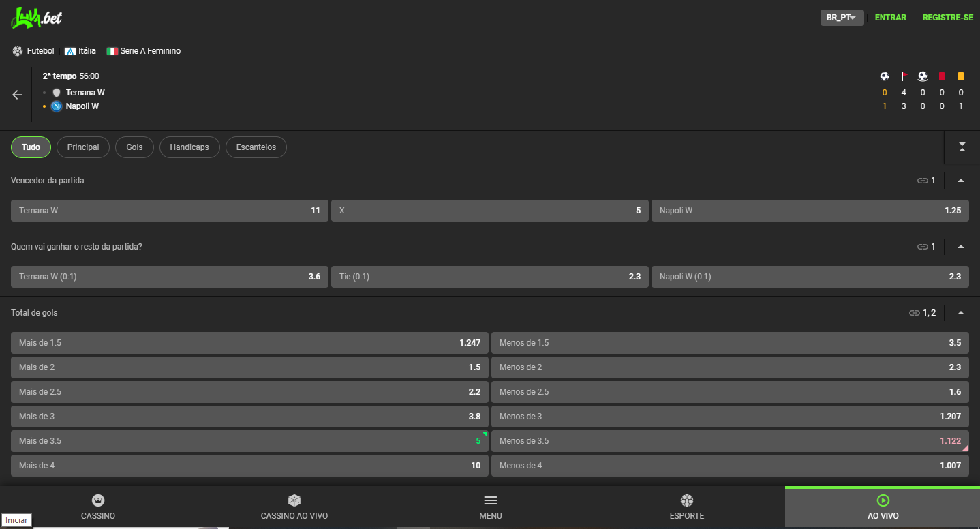Click the link icon beside Total de gols

[915, 313]
